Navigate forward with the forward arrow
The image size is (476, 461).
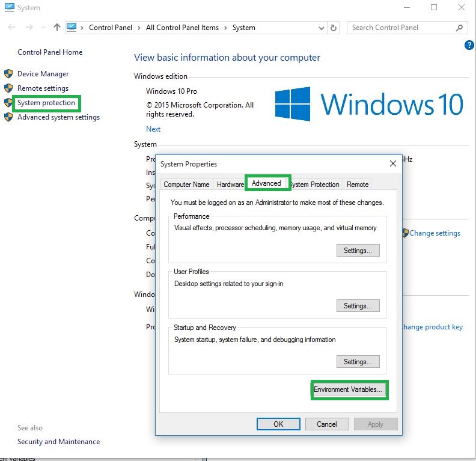tap(29, 27)
